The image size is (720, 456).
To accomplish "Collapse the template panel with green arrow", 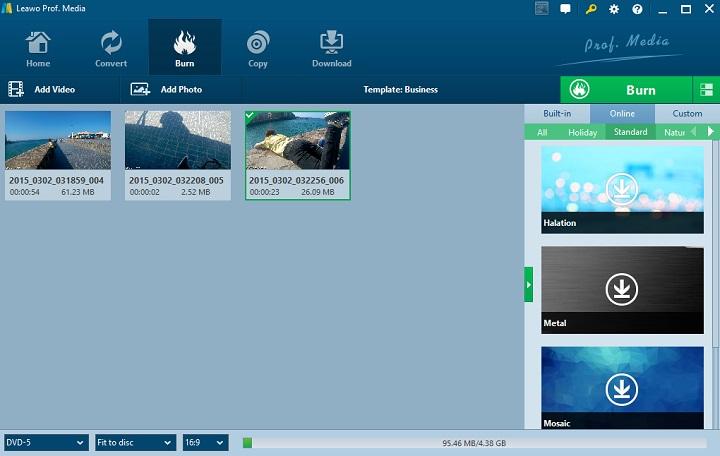I will pos(529,285).
